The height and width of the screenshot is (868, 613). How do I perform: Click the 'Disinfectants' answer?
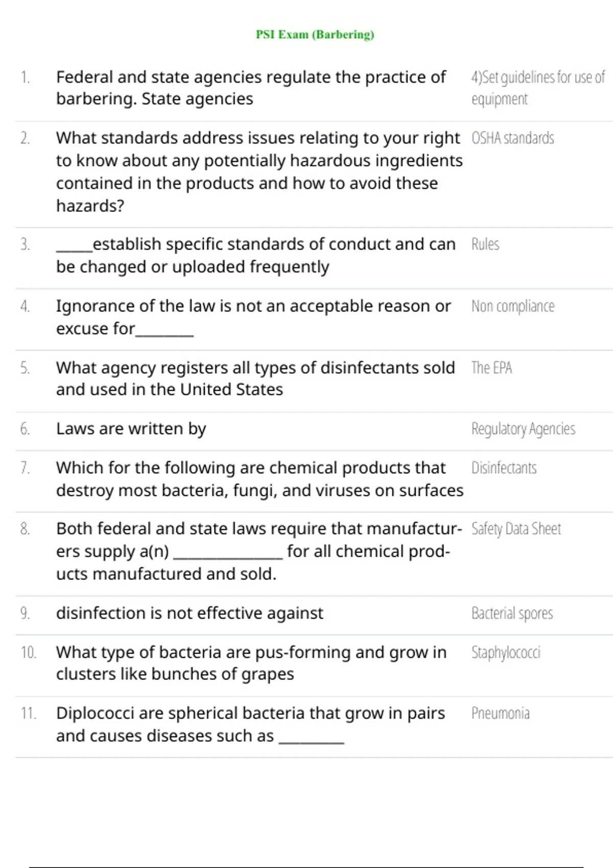coord(504,468)
